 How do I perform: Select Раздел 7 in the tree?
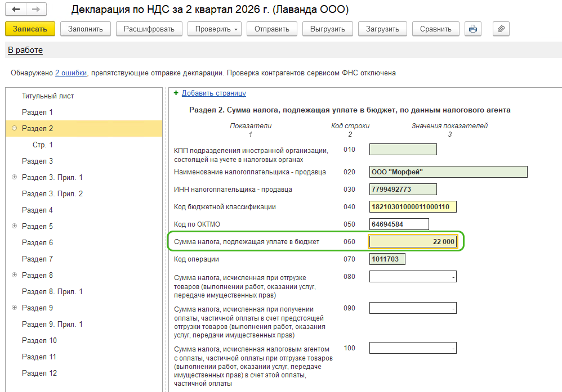[x=37, y=259]
